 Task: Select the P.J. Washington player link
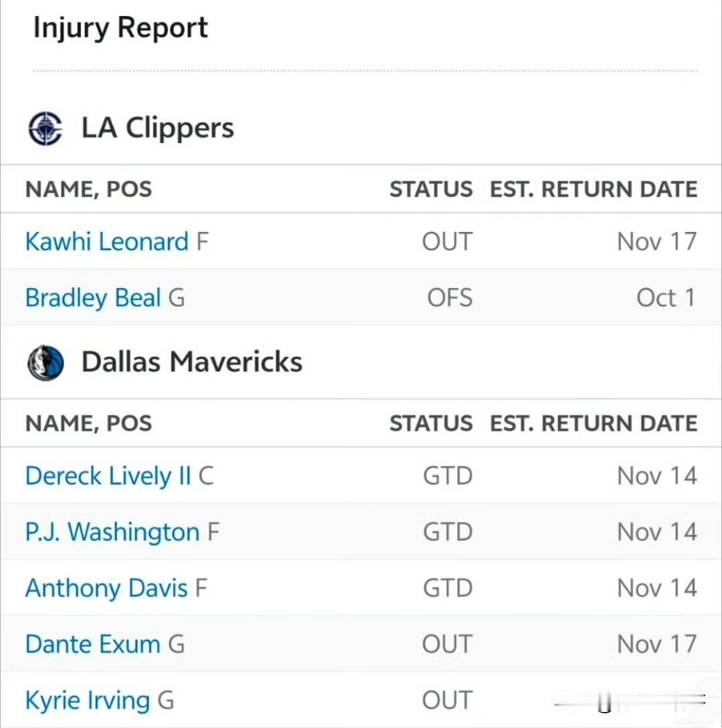tap(112, 532)
